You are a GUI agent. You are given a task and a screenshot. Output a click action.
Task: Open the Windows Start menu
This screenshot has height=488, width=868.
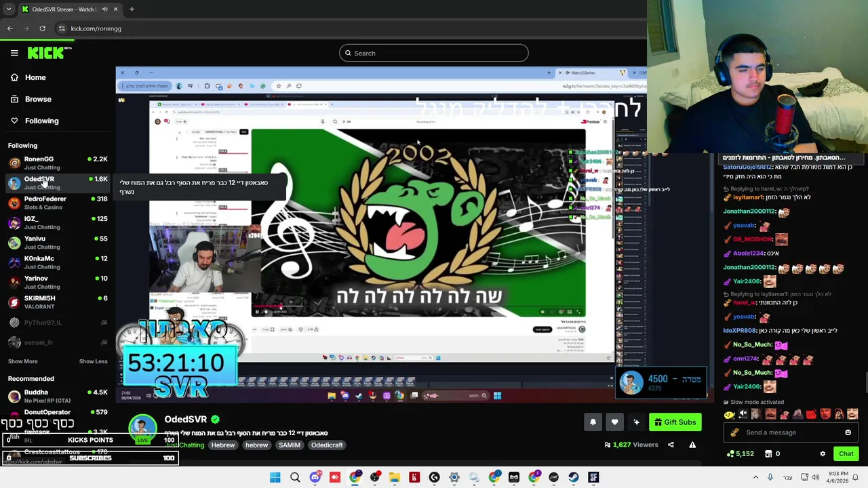coord(275,477)
